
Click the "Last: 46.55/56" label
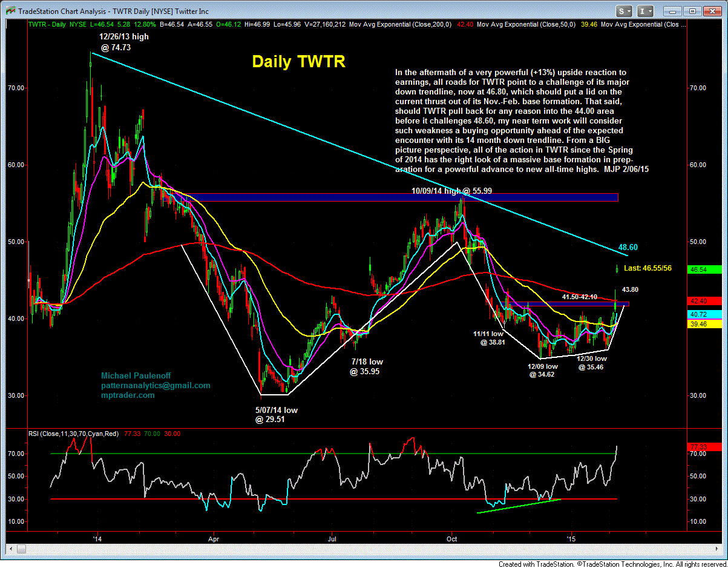tap(648, 268)
